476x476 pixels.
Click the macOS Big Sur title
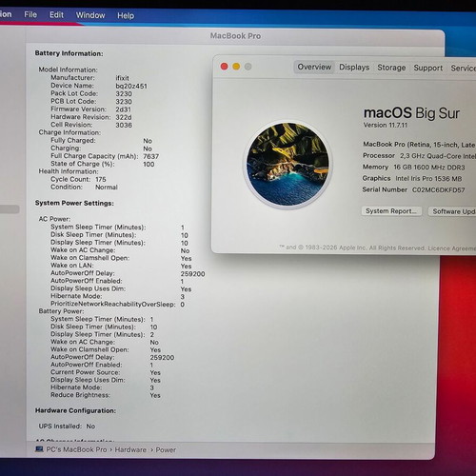click(411, 113)
